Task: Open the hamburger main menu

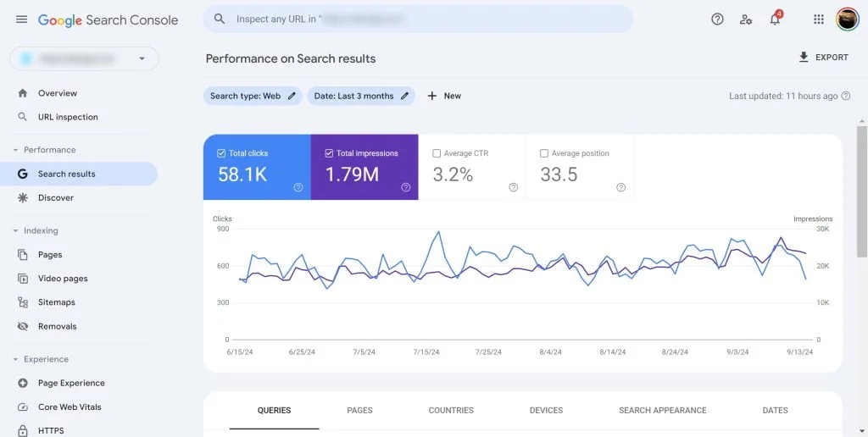Action: 21,19
